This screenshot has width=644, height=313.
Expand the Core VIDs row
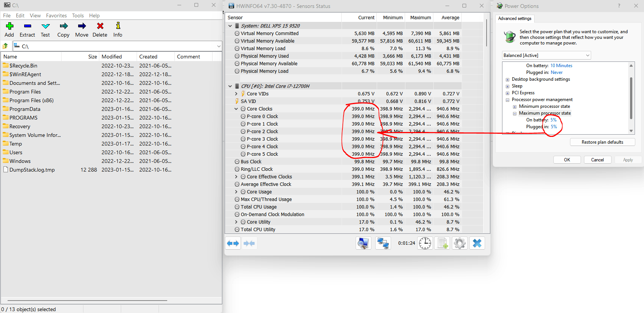(236, 94)
